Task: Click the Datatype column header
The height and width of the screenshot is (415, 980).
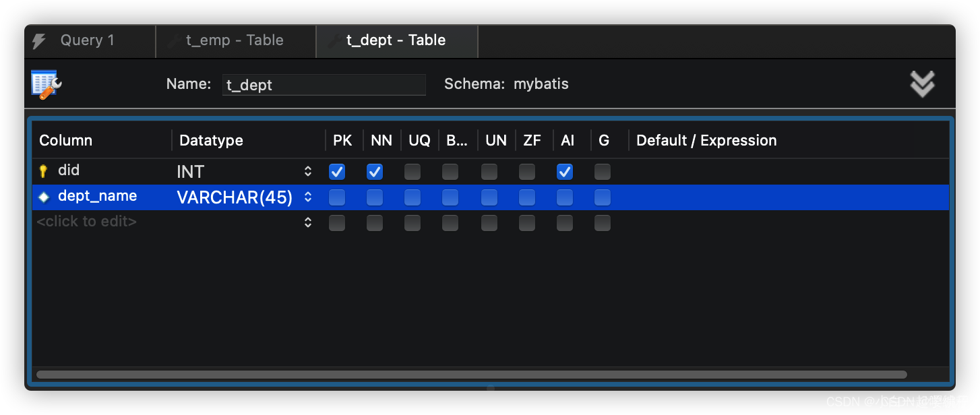Action: 212,140
